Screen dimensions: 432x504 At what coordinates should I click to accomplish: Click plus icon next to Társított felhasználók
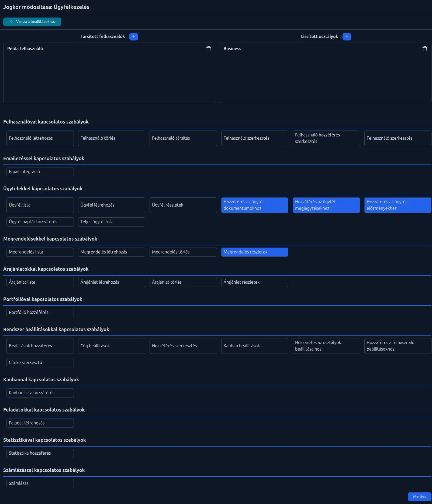click(133, 37)
